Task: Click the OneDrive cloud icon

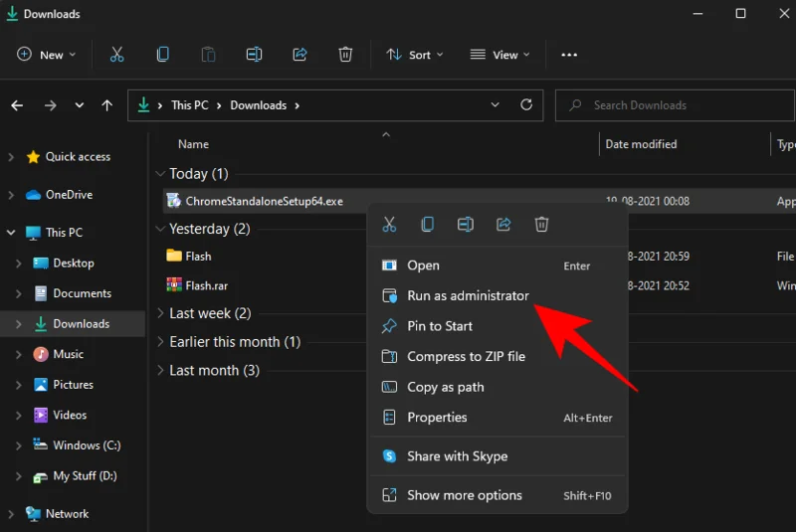Action: click(x=33, y=195)
